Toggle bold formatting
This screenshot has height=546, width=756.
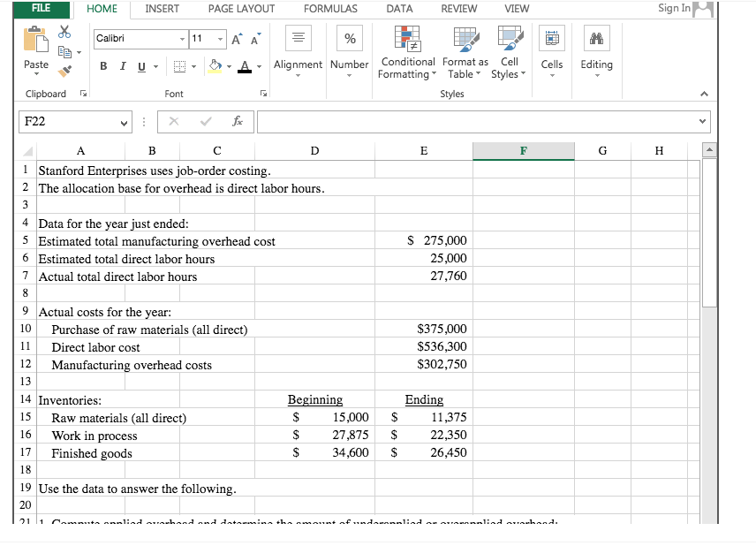(x=103, y=66)
